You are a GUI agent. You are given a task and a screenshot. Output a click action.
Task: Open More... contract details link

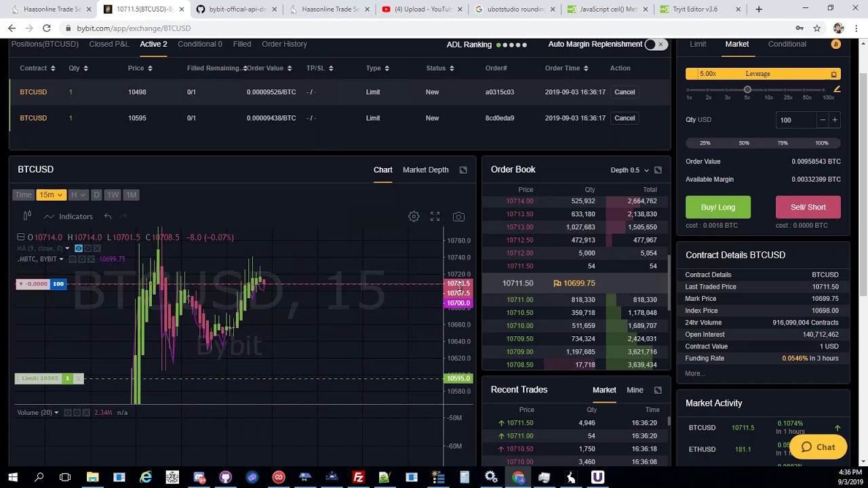click(694, 373)
